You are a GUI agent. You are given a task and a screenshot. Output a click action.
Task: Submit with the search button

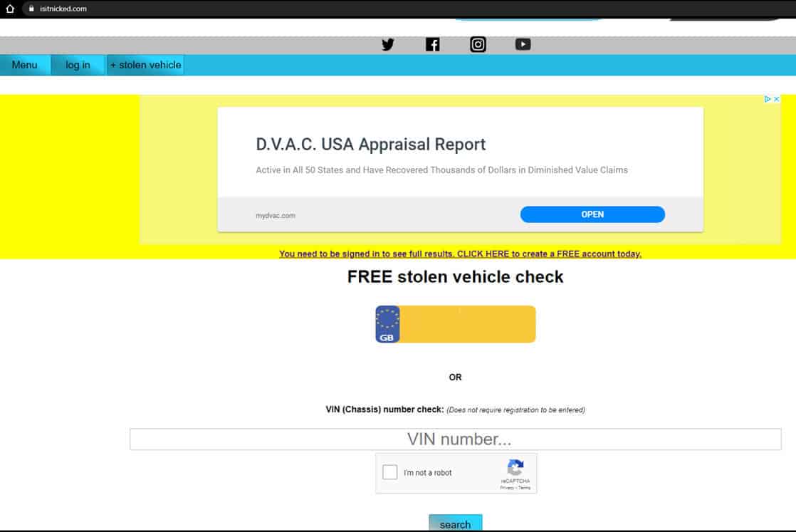[456, 524]
